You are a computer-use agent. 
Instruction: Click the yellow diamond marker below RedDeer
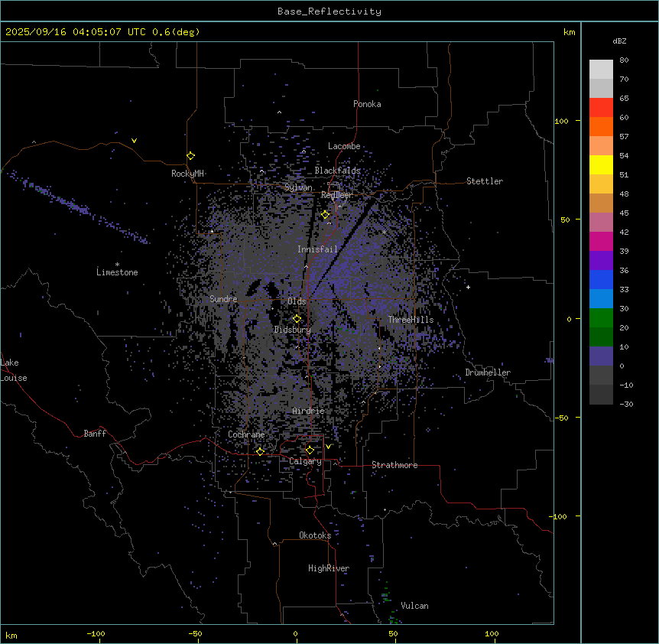pyautogui.click(x=326, y=215)
